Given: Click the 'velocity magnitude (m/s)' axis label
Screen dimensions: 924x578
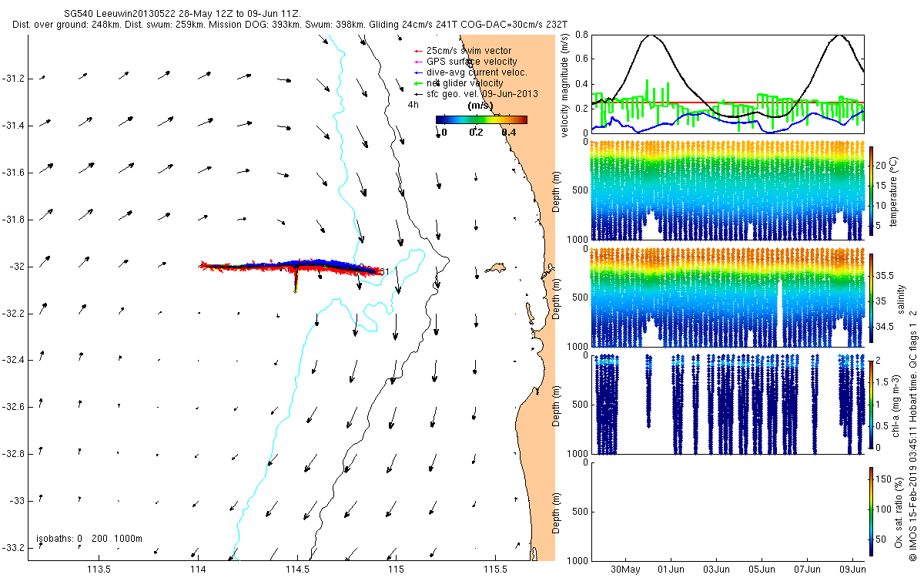Looking at the screenshot, I should pyautogui.click(x=566, y=84).
